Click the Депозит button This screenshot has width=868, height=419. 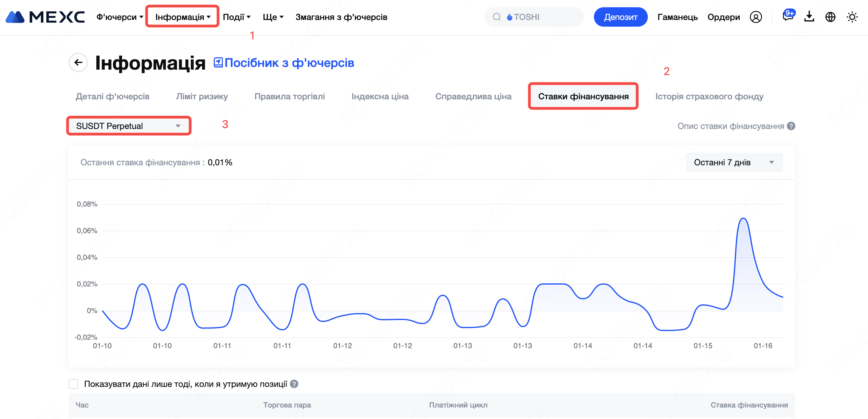coord(620,17)
